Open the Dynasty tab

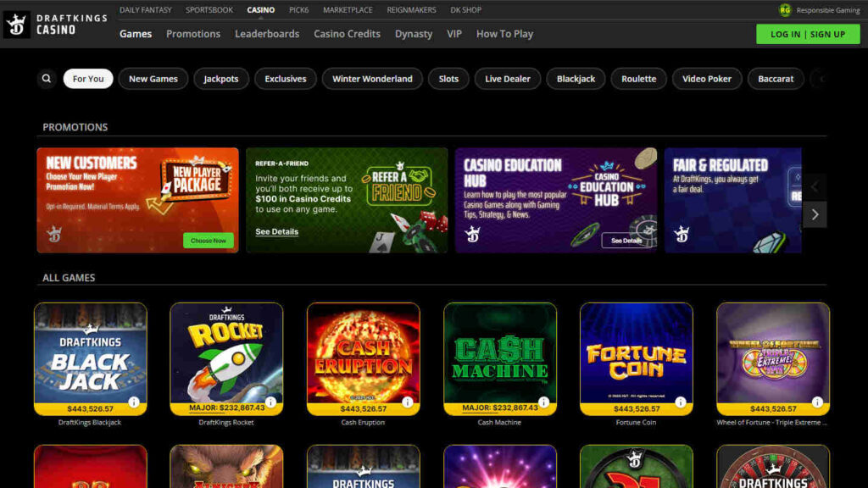pos(414,34)
